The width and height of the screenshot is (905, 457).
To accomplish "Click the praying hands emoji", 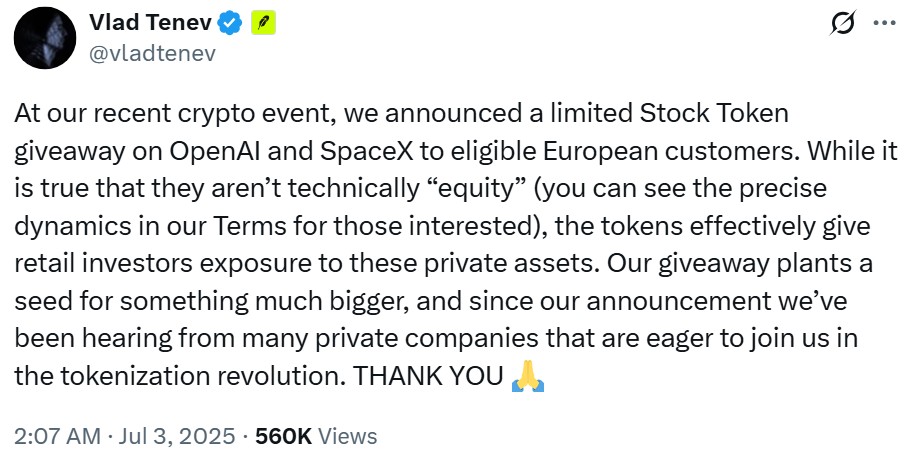I will 527,376.
